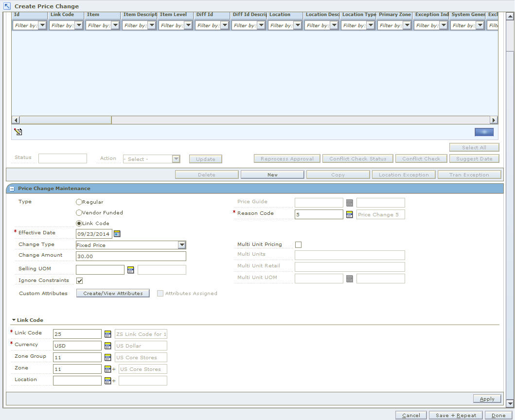Open the Action Select dropdown

coord(176,159)
